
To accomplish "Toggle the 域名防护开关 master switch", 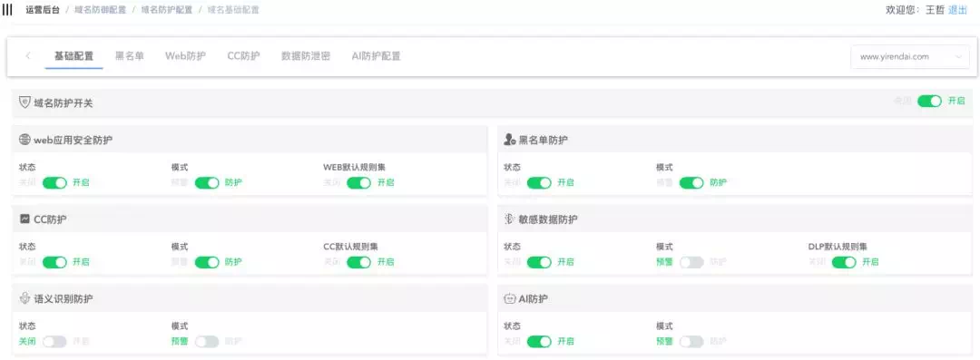I will coord(929,101).
